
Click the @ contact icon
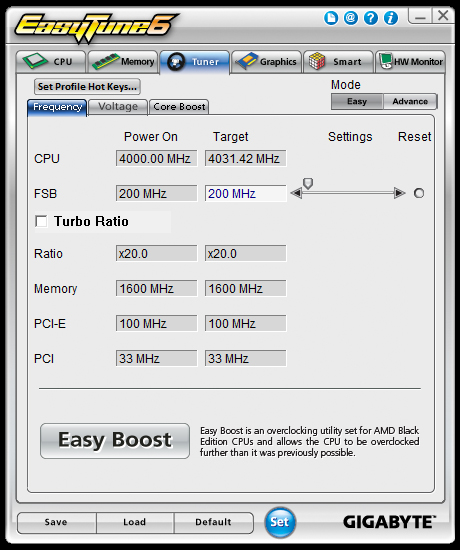click(x=351, y=18)
